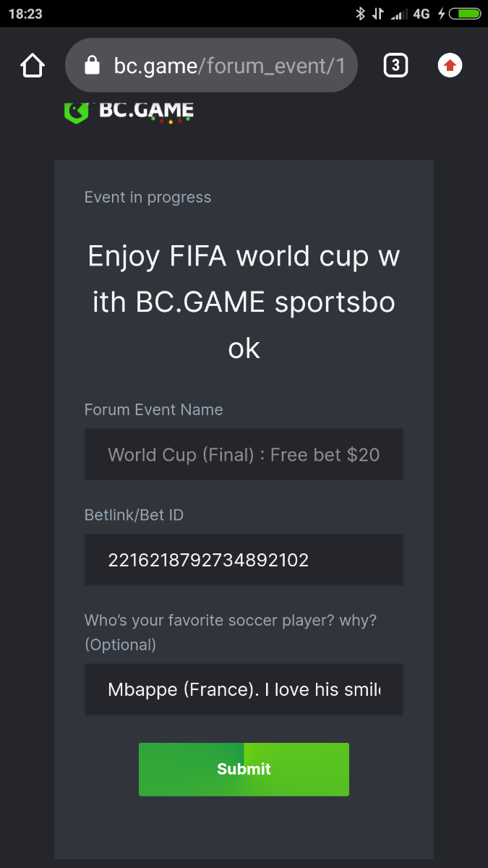
Task: Edit the Betlink/Bet ID input field
Action: (x=244, y=560)
